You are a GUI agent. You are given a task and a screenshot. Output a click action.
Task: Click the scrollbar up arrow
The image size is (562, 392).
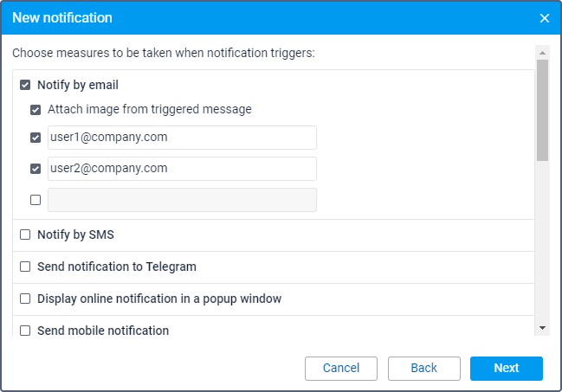click(542, 51)
